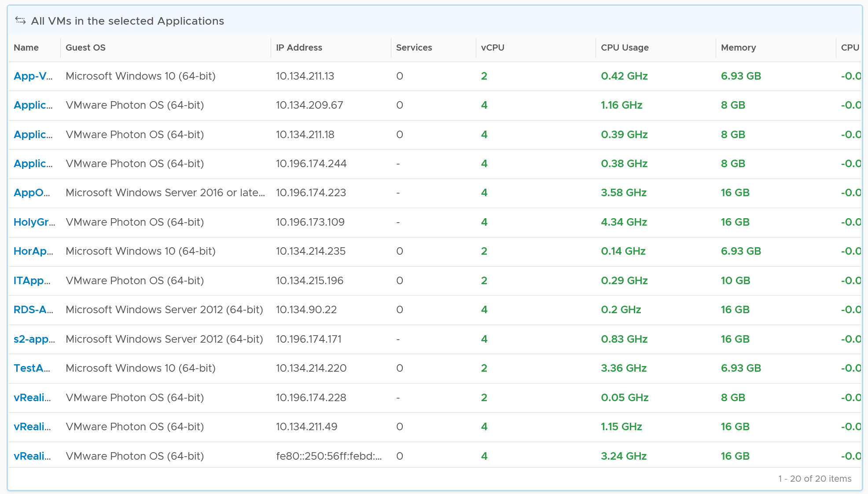Open the HorAp... VM link

pos(33,251)
